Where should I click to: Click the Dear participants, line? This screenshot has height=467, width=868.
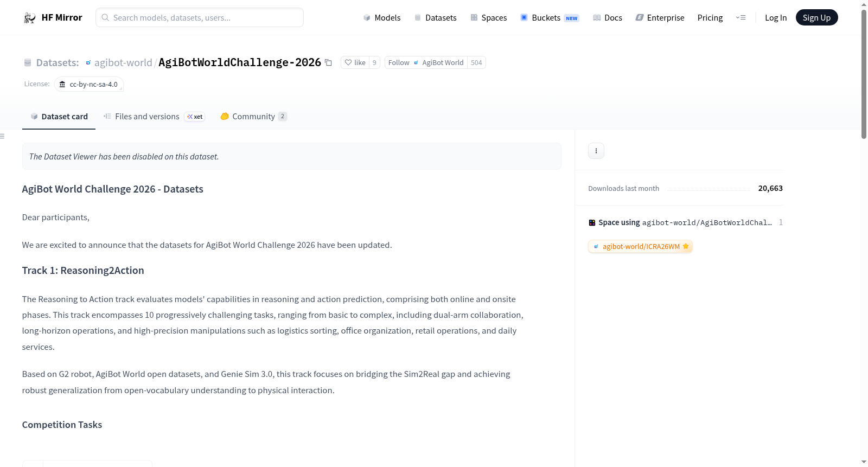56,217
